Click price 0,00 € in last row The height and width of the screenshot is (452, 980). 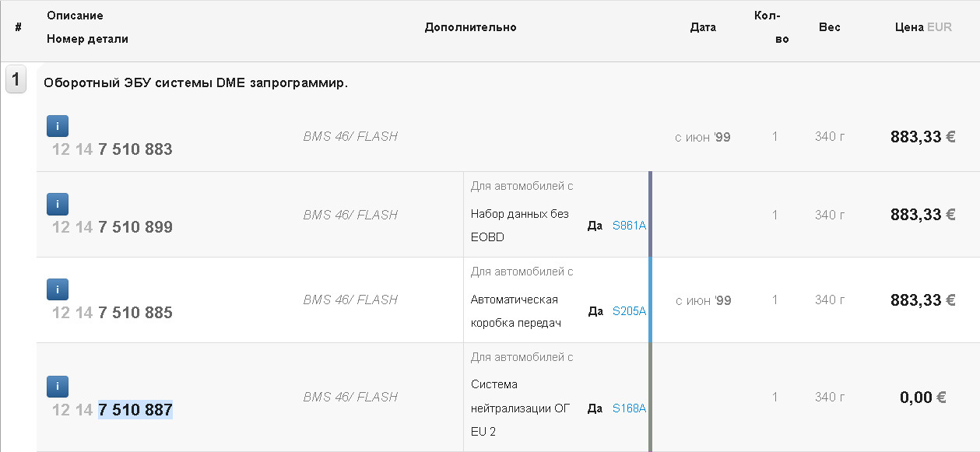coord(922,398)
